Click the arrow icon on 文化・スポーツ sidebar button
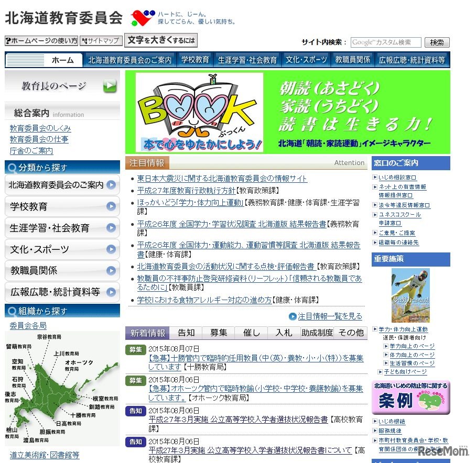This screenshot has width=476, height=463. [x=111, y=249]
